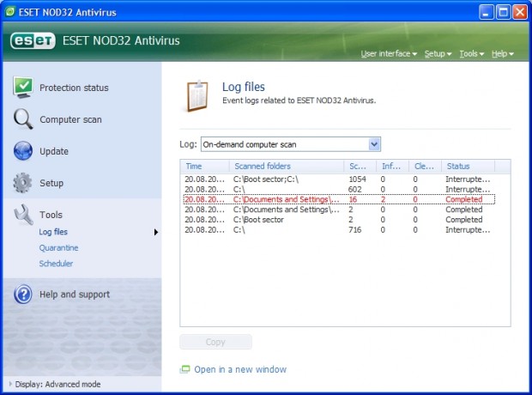
Task: Click the ESET title bar app icon
Action: 10,12
